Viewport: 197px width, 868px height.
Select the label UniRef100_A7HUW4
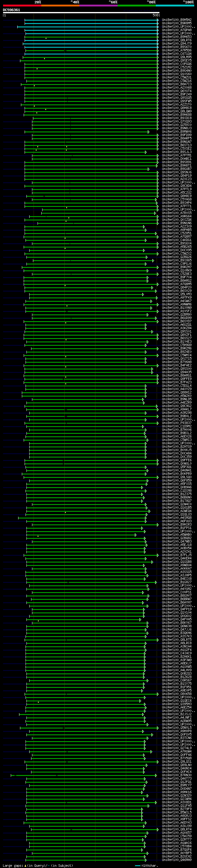pos(177,751)
